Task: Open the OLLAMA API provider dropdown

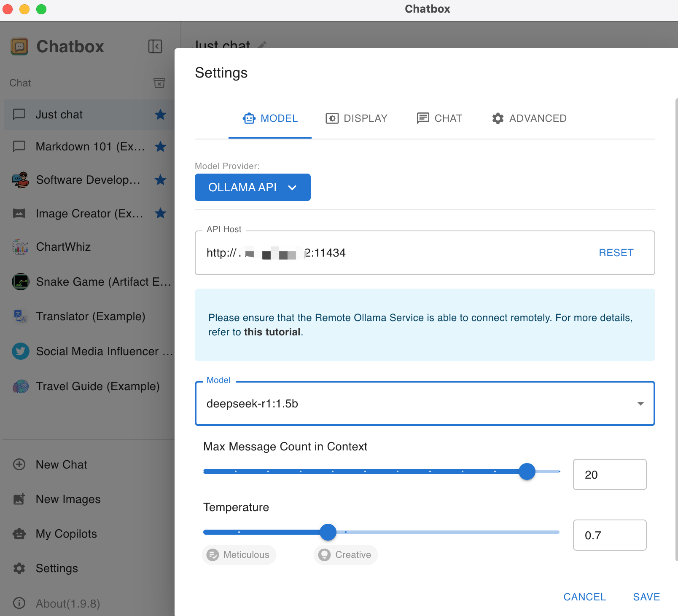Action: [x=253, y=187]
